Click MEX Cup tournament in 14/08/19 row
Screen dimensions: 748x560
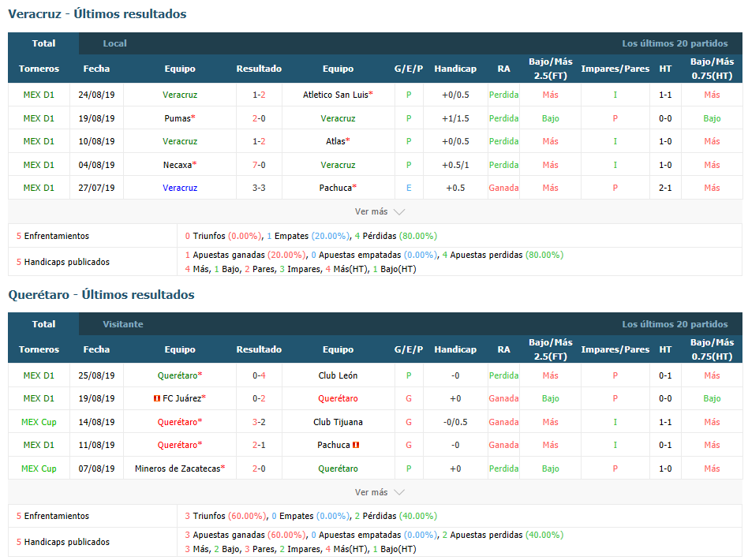tap(39, 422)
